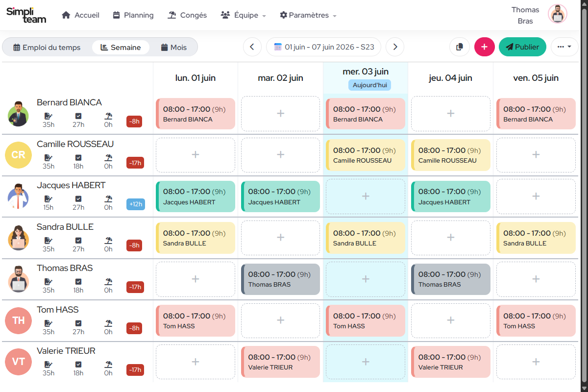Open Bernard BIANCA's Monday 08:00-17:00 shift

(196, 114)
